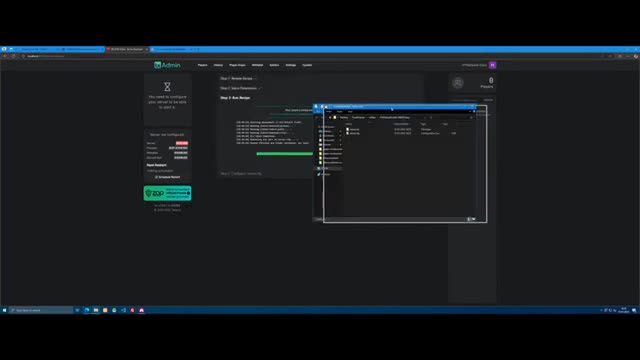Open the Whitelist page

[x=258, y=65]
